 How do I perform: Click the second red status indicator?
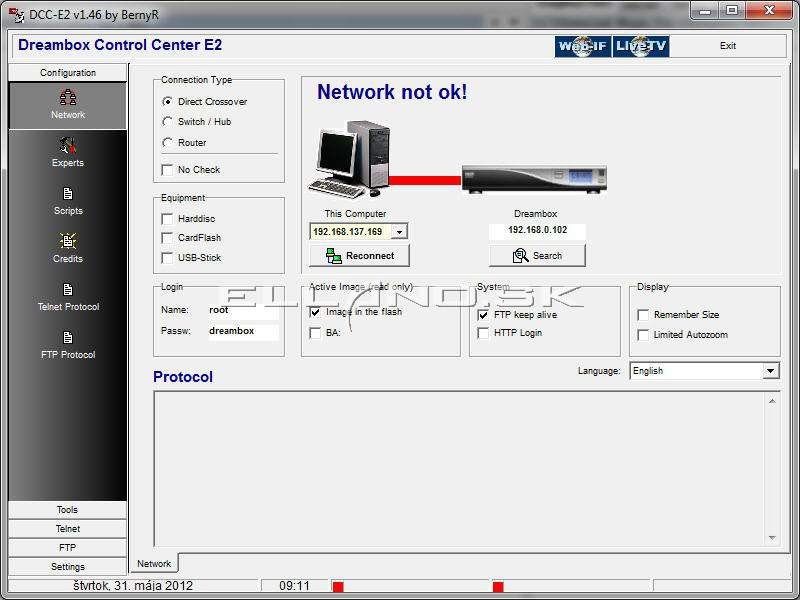[498, 586]
